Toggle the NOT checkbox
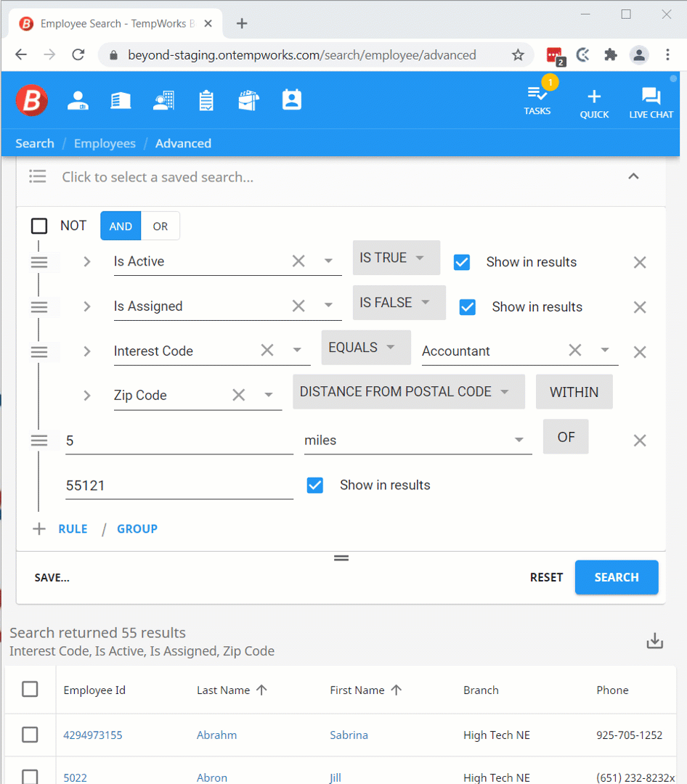The image size is (687, 784). click(39, 226)
